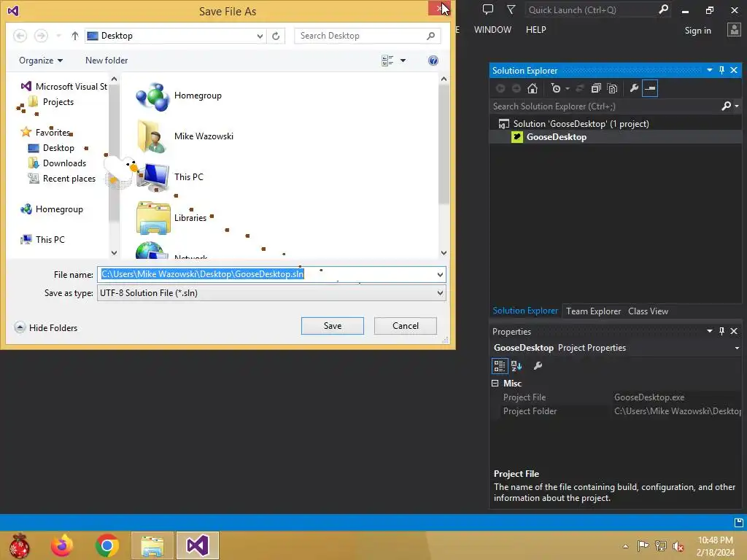Select the Homegroup item in file list
The image size is (747, 560).
[198, 96]
